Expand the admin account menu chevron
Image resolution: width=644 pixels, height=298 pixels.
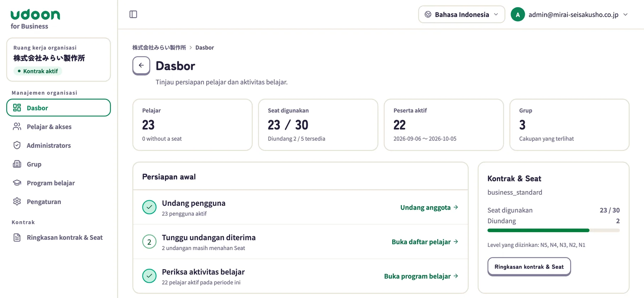point(625,15)
